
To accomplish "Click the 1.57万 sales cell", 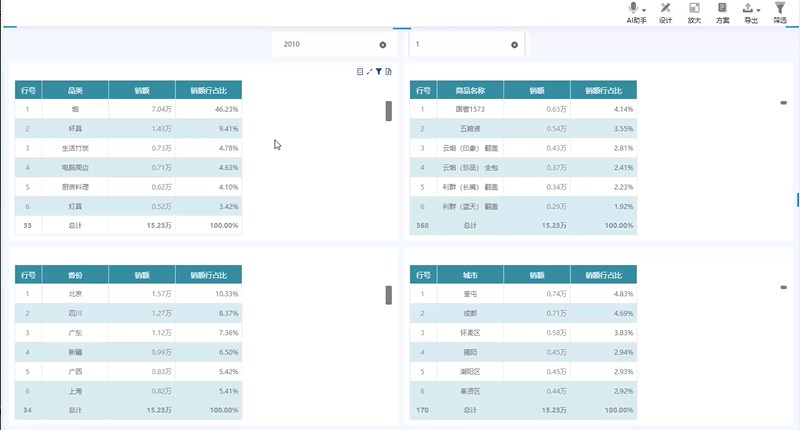I will 142,294.
